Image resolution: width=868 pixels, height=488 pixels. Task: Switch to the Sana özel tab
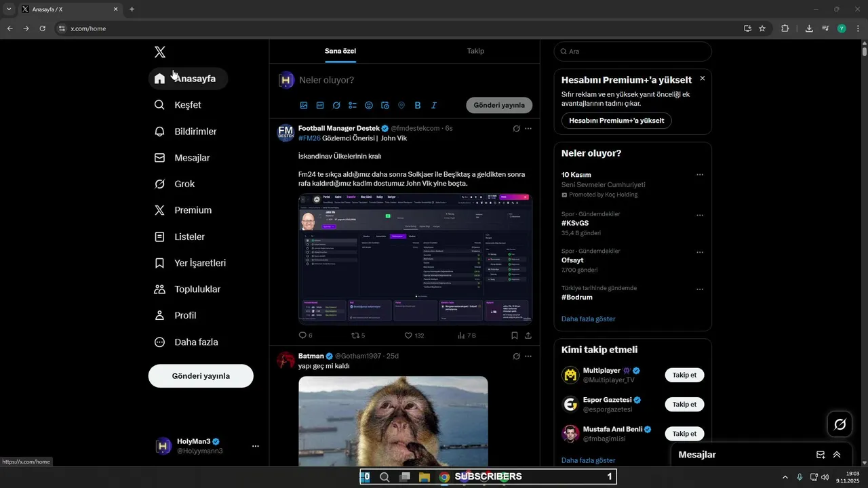[340, 51]
